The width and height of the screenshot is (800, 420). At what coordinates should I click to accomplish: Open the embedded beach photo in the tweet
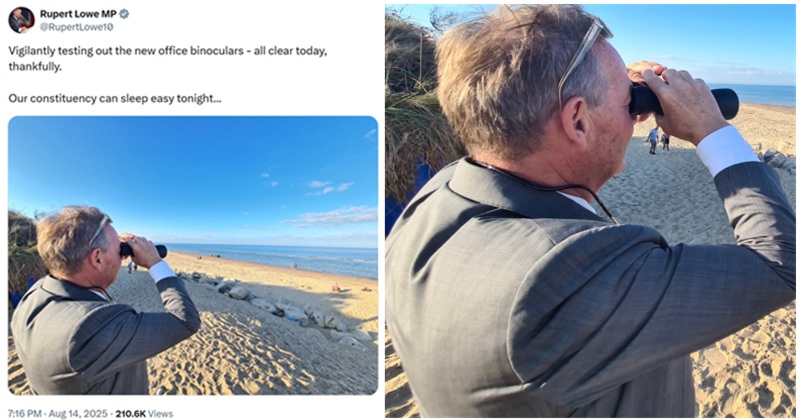click(193, 255)
